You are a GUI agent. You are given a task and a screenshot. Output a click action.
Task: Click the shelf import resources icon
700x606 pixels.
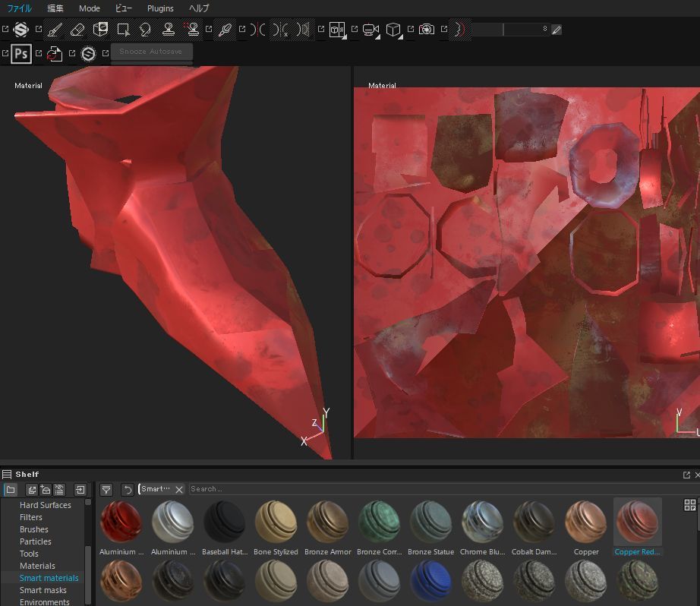(32, 490)
